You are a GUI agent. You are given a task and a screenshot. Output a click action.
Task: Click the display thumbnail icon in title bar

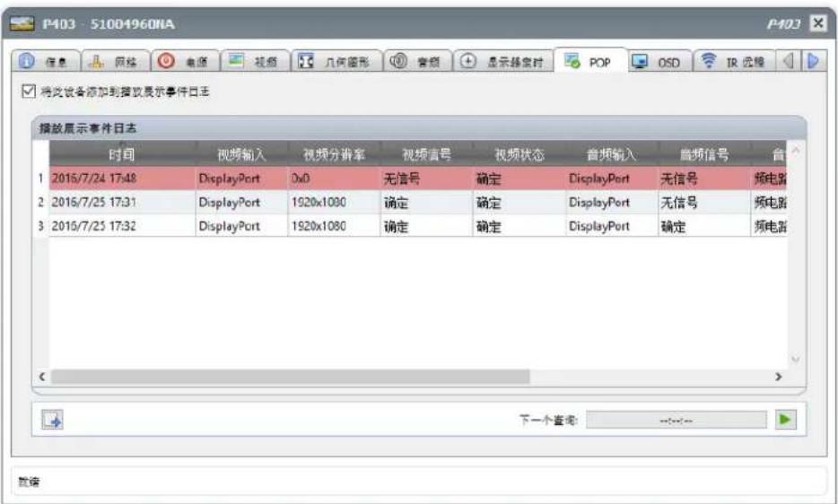[x=22, y=23]
